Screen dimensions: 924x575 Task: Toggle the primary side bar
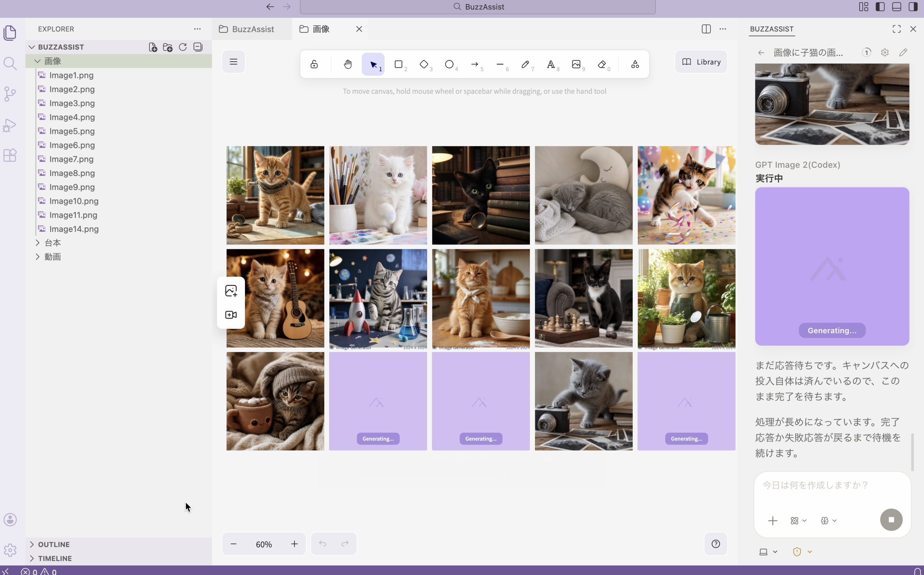click(x=880, y=7)
